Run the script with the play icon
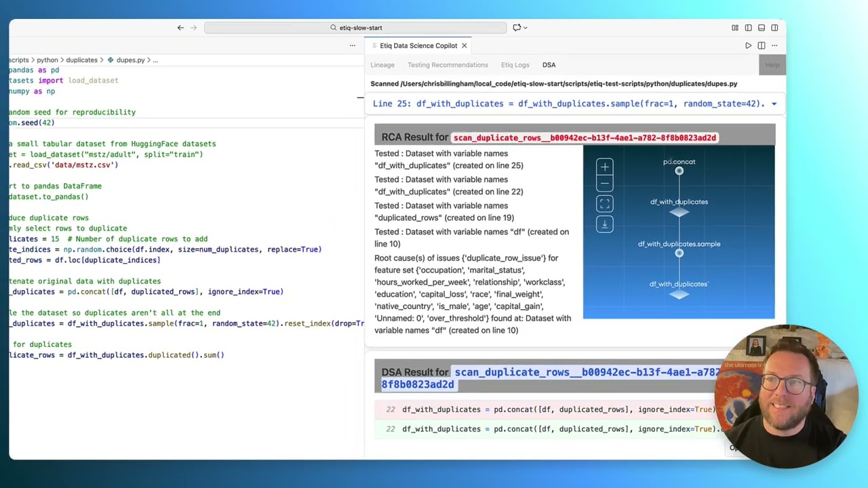The height and width of the screenshot is (488, 868). coord(748,45)
